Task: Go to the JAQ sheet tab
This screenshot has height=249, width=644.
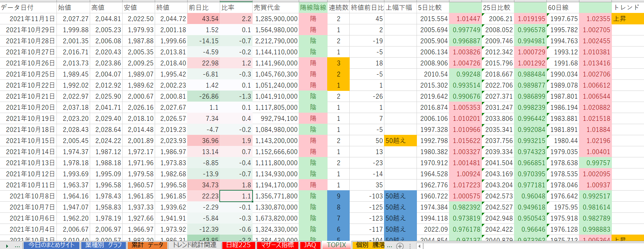Action: click(x=310, y=245)
